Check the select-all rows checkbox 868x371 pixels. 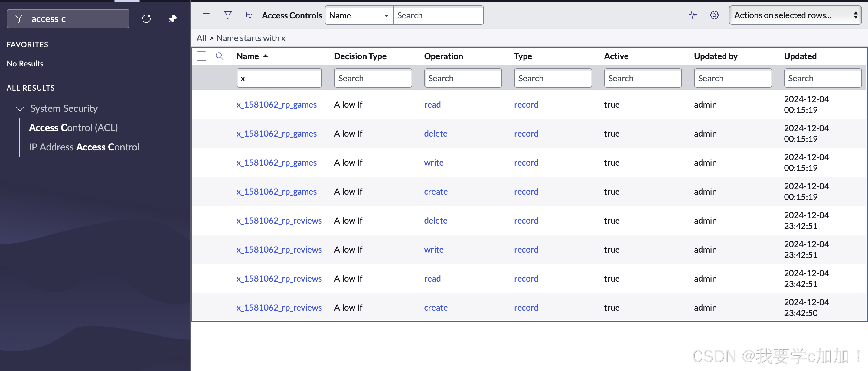[201, 56]
